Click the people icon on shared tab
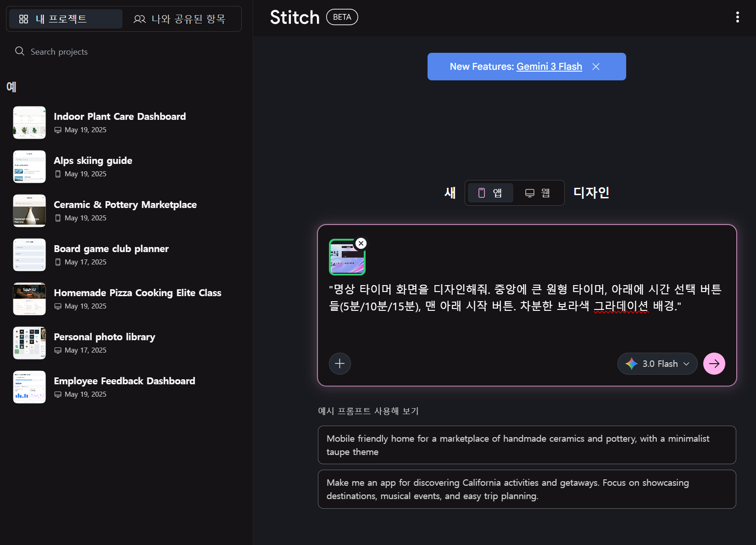 139,19
